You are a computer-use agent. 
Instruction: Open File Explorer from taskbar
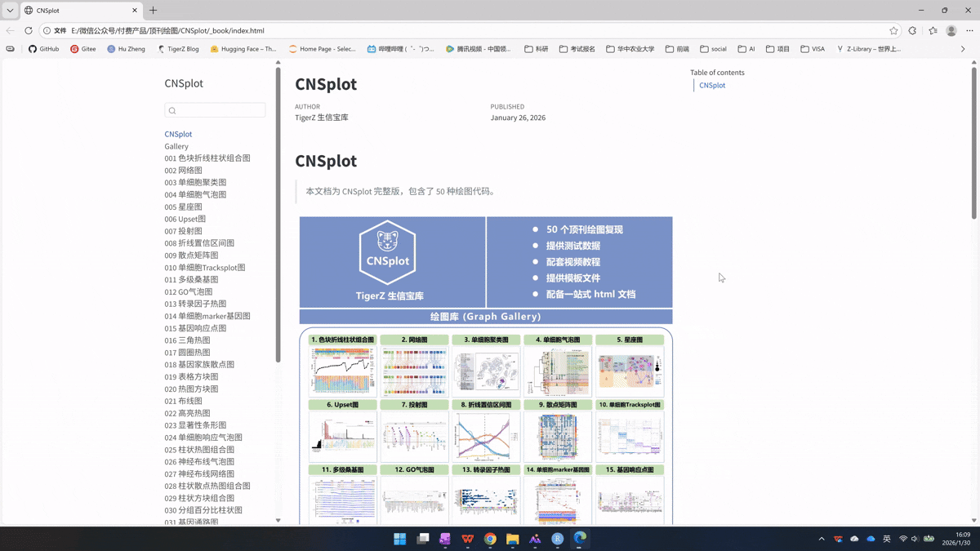click(512, 539)
